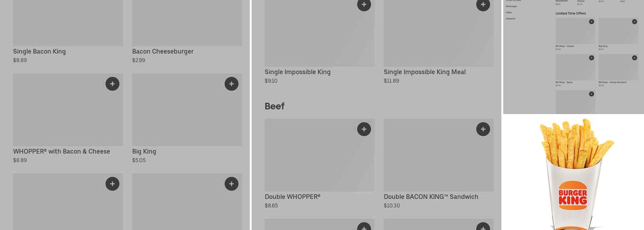644x230 pixels.
Task: Add WHOPPER with Bacon & Cheese to cart
Action: 112,84
